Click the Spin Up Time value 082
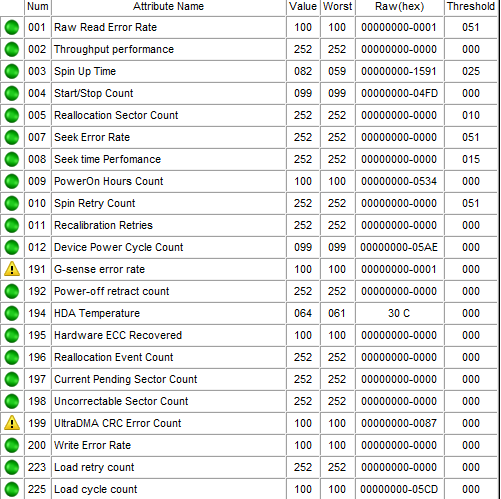This screenshot has width=501, height=499. [303, 71]
